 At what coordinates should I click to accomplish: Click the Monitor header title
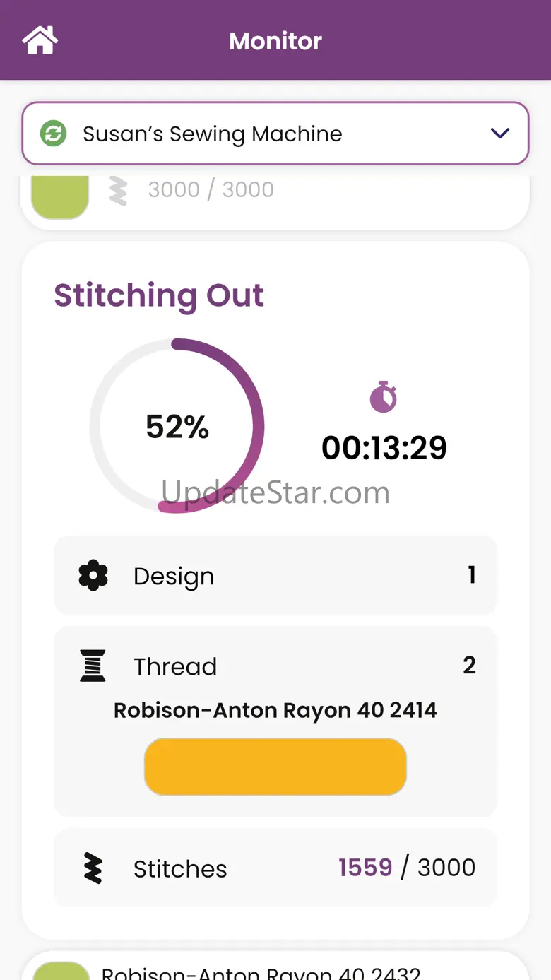[x=275, y=41]
